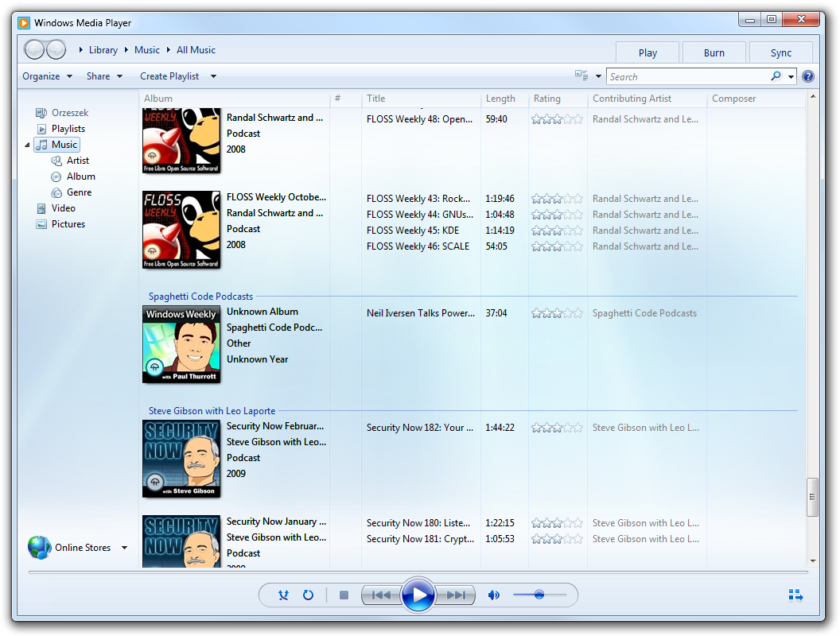Mute the volume speaker icon
This screenshot has width=840, height=636.
tap(493, 595)
